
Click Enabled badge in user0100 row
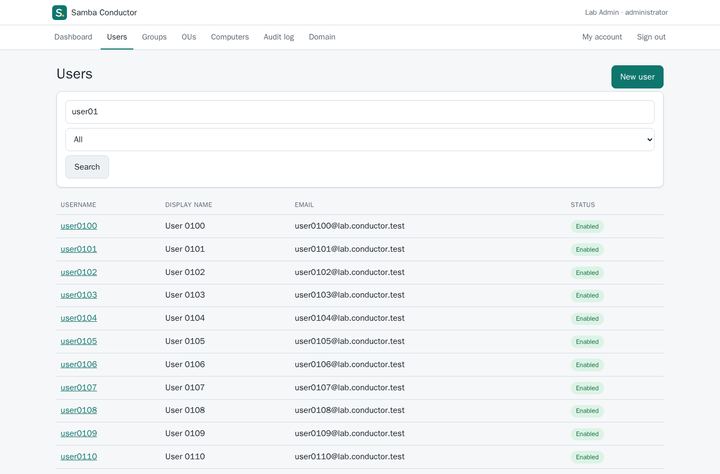[587, 226]
